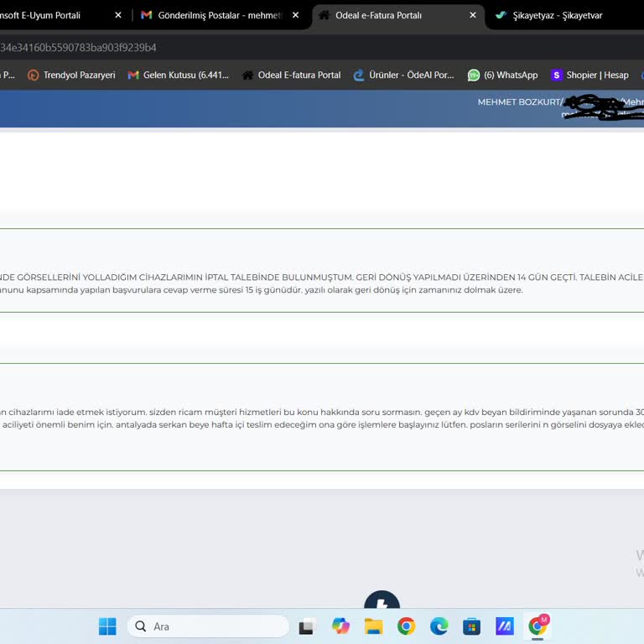Open the Windows Start menu

(x=107, y=626)
